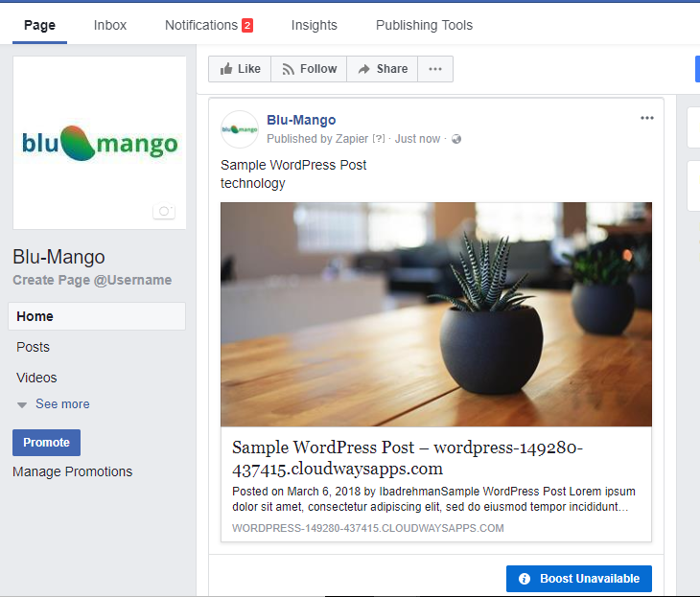The width and height of the screenshot is (700, 597).
Task: Open the three-dot menu on the post
Action: (x=647, y=118)
